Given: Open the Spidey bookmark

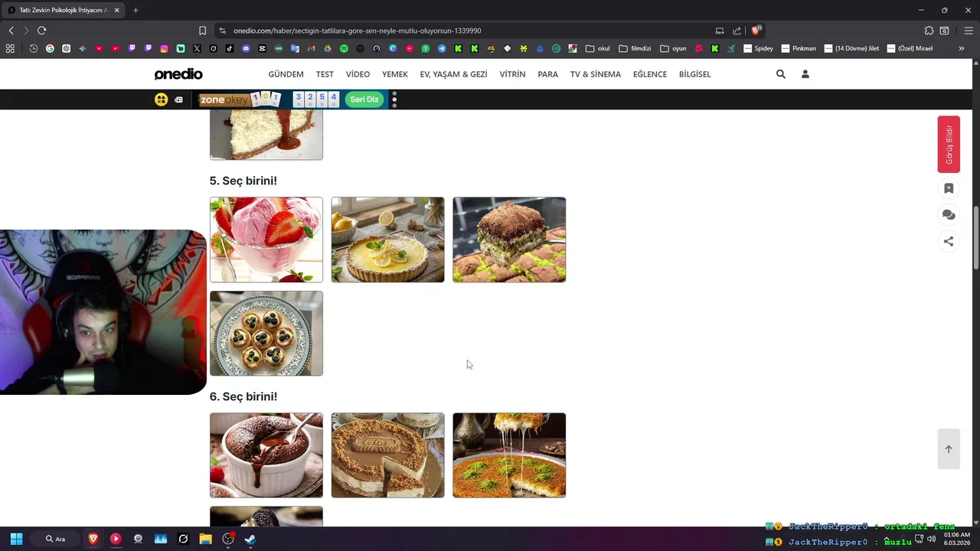Looking at the screenshot, I should [x=758, y=48].
